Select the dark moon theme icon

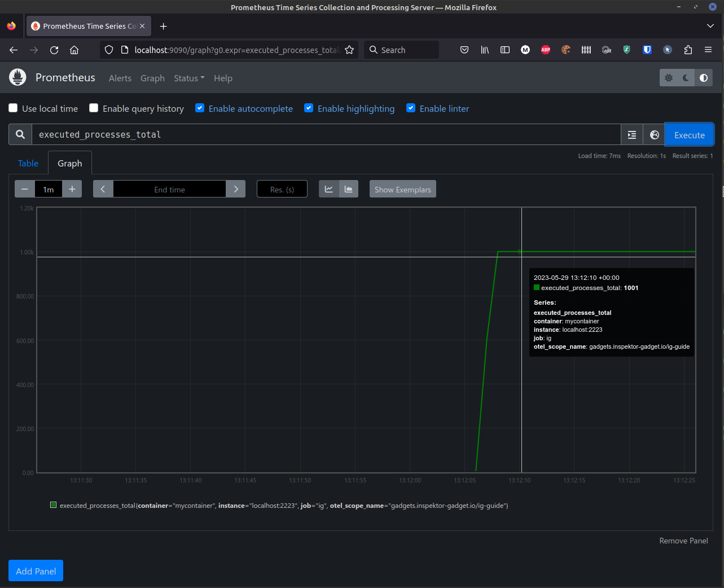686,78
